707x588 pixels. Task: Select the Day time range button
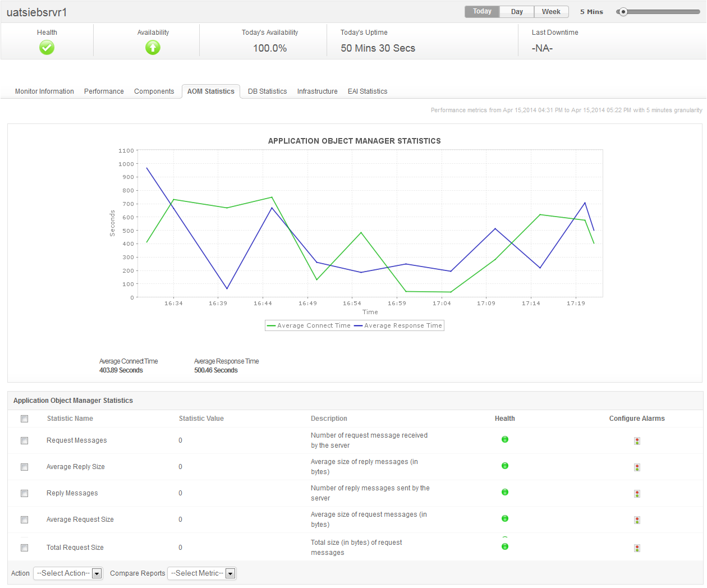(517, 12)
